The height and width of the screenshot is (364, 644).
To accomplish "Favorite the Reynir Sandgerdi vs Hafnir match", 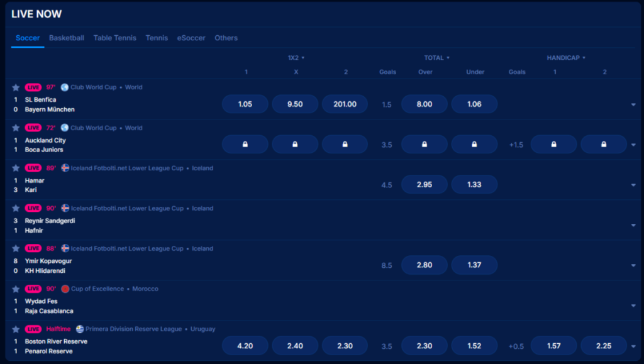I will coord(17,208).
